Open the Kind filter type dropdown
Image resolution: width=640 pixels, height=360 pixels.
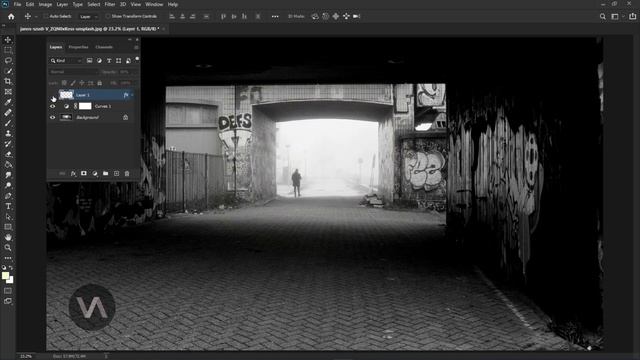click(x=66, y=60)
